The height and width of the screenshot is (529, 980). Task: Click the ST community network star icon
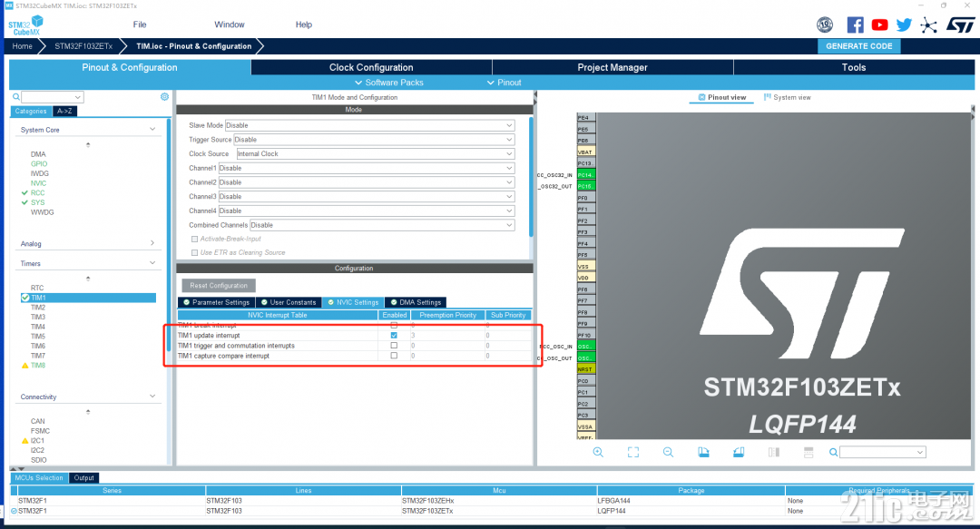929,25
